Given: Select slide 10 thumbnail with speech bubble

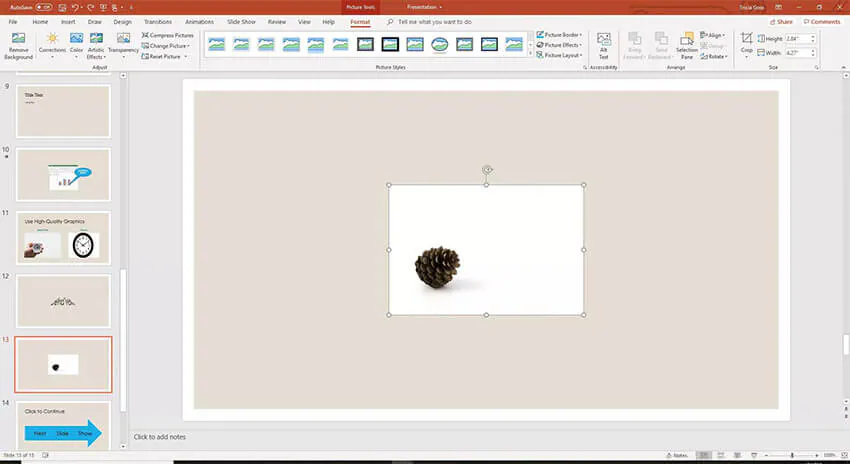Looking at the screenshot, I should [63, 175].
